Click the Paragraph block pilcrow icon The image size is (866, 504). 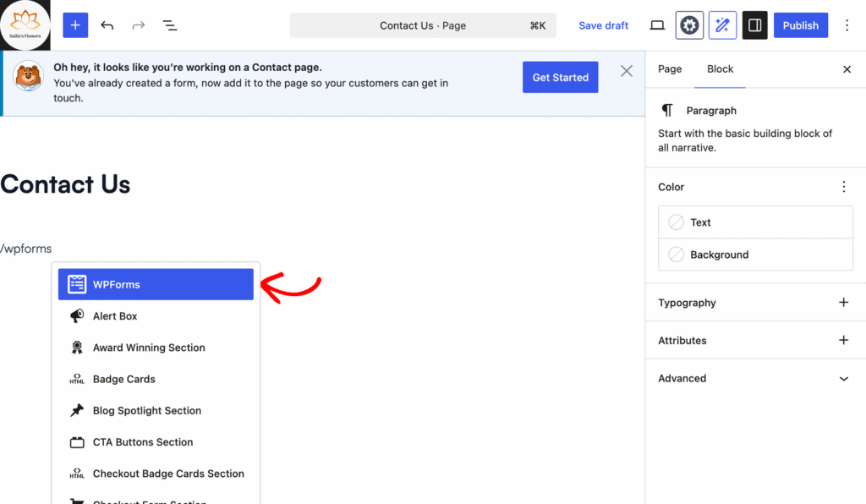[x=667, y=111]
